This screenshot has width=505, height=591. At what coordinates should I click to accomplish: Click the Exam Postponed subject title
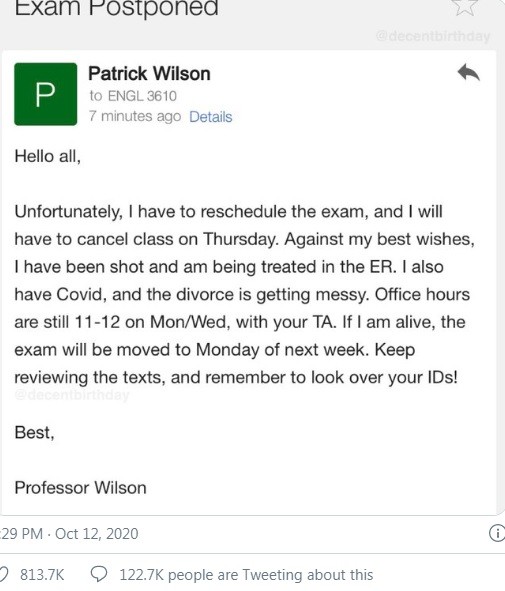116,8
